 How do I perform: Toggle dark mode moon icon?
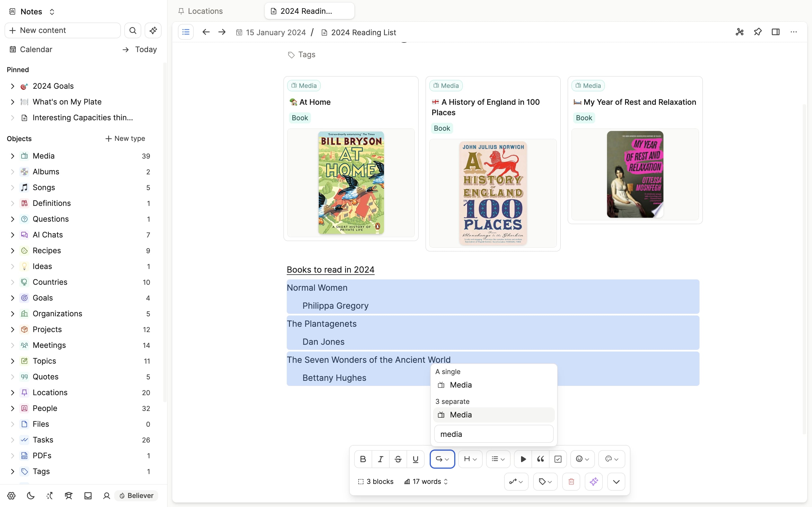click(30, 496)
